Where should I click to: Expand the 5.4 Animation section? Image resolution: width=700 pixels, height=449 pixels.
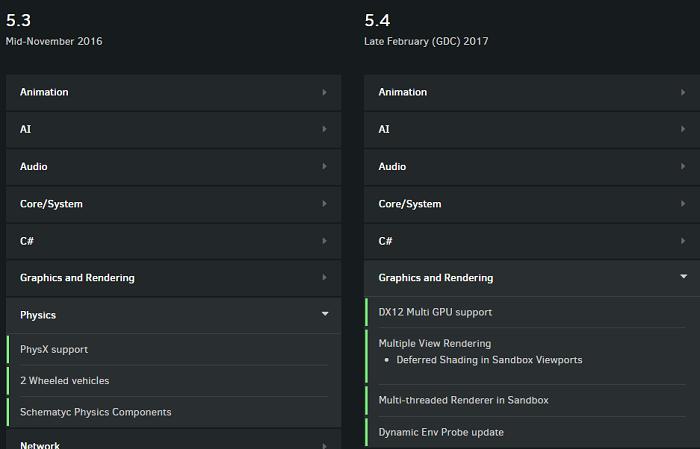click(532, 92)
